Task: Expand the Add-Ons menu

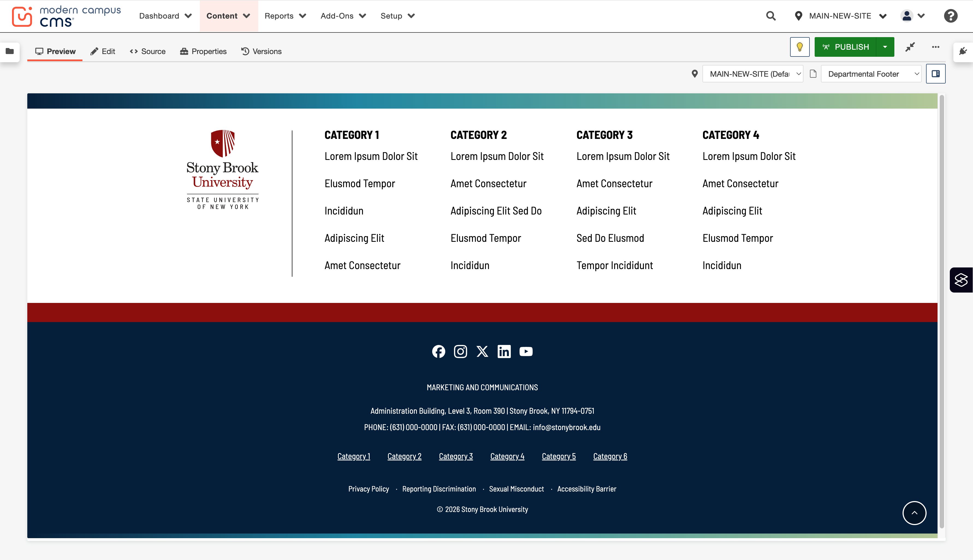Action: [x=343, y=16]
